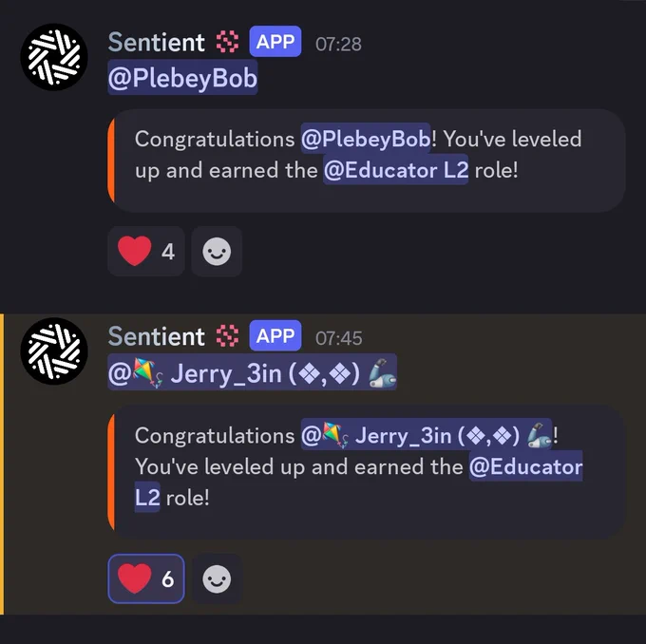Click the @PlebeyBob mention inside the congratulations embed
The height and width of the screenshot is (644, 646).
(x=366, y=139)
